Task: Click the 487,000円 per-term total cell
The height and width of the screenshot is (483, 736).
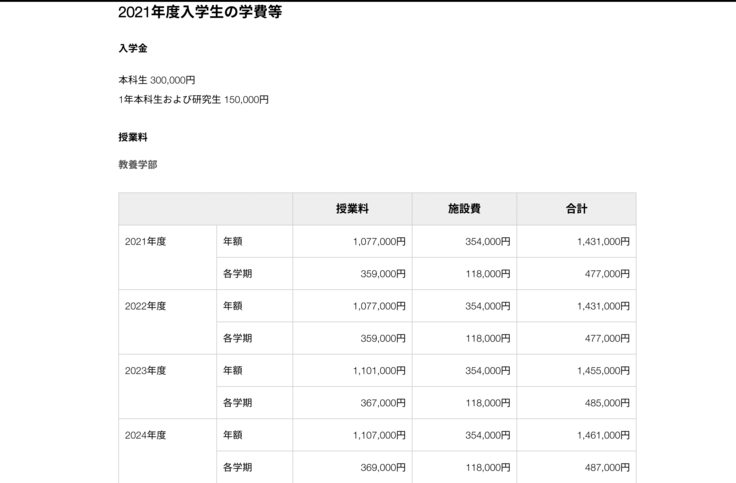Action: 607,467
